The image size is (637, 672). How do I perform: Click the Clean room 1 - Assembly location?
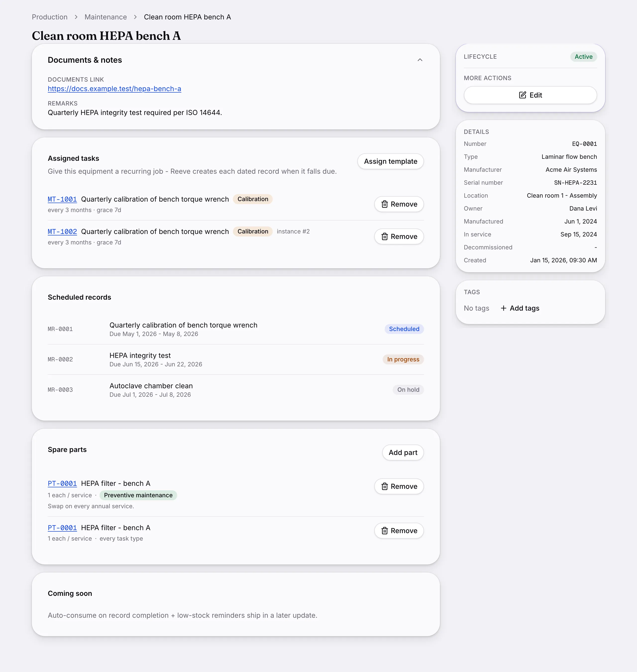[562, 196]
